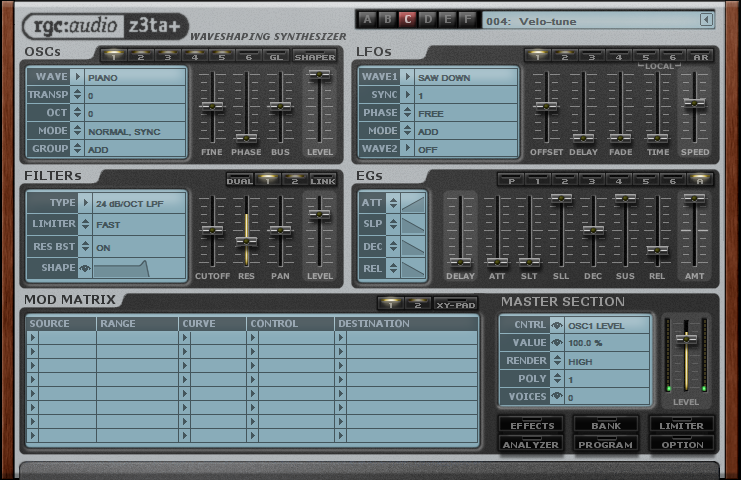Click the filter SHAPE response graph
Image resolution: width=741 pixels, height=480 pixels.
click(x=138, y=268)
